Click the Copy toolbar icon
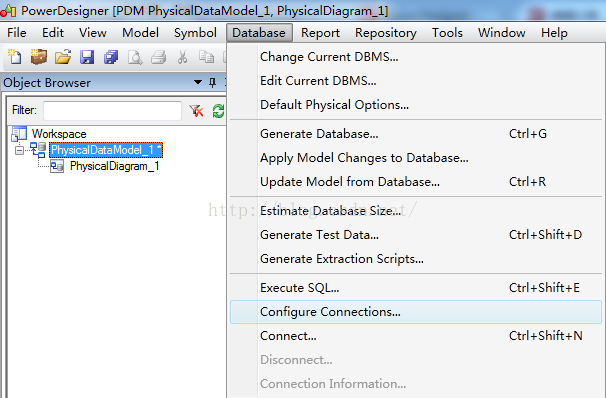The height and width of the screenshot is (398, 606). tap(206, 57)
